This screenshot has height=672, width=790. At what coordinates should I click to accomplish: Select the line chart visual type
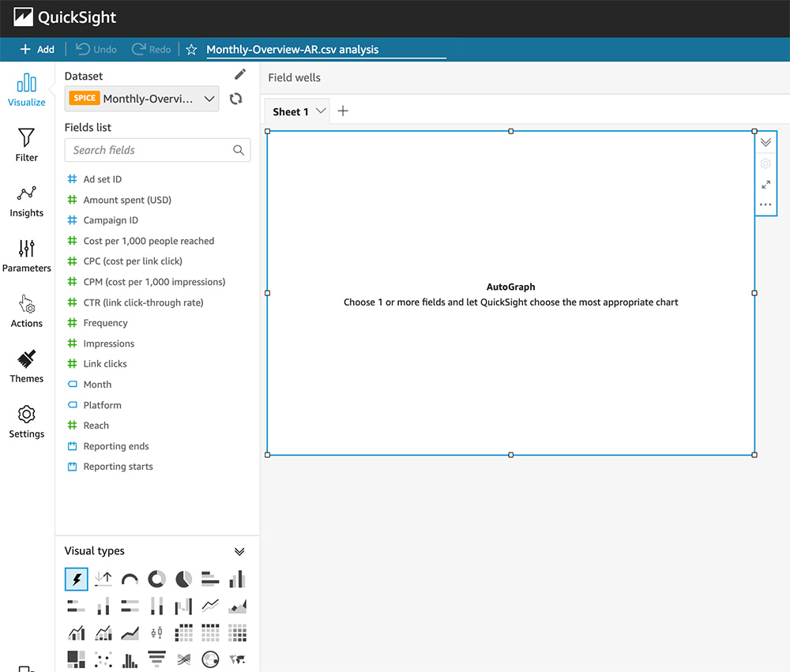click(210, 606)
